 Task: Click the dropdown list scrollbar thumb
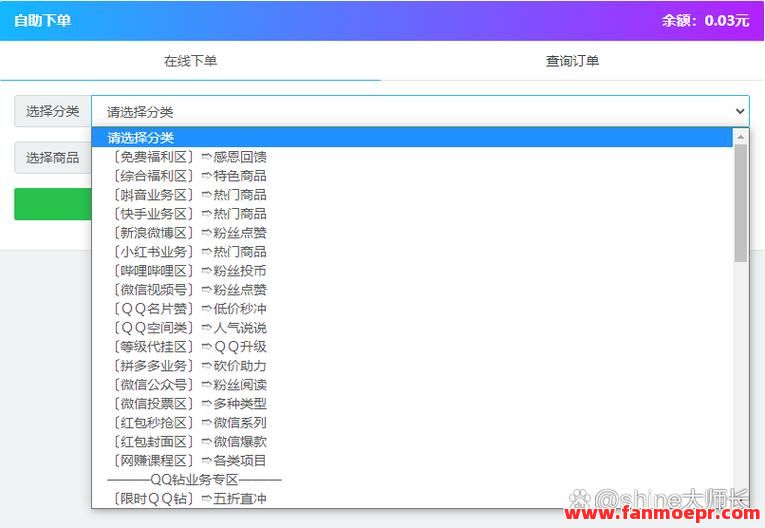[x=741, y=203]
